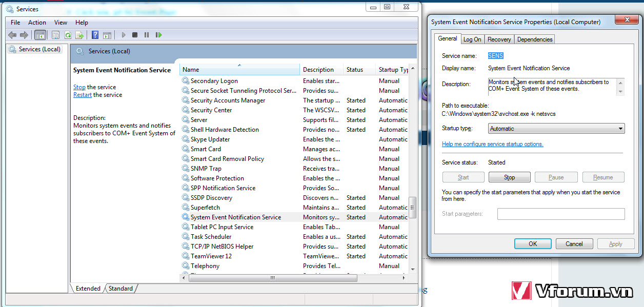Click the gear icon beside SSDP Discovery

point(186,198)
